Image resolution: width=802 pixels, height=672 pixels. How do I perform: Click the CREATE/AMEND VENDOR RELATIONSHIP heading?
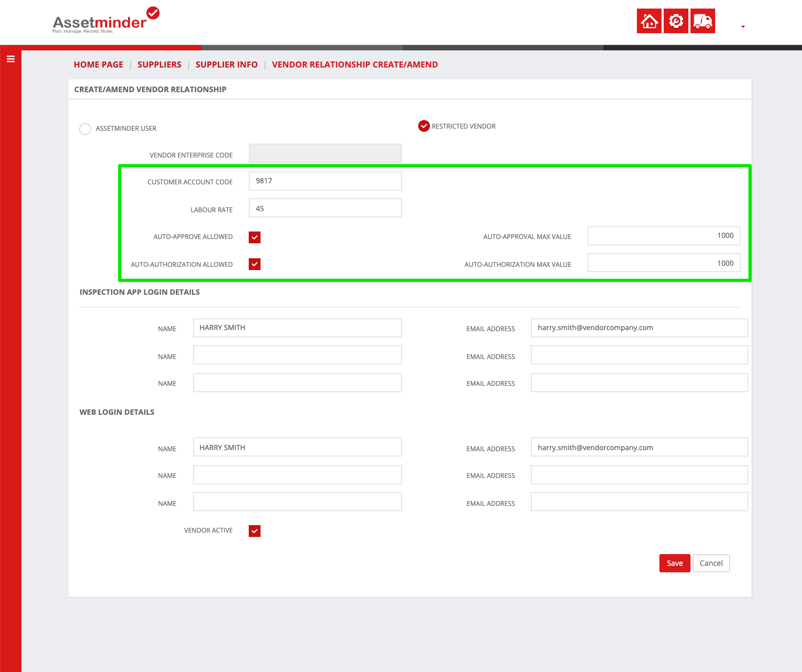pyautogui.click(x=151, y=89)
